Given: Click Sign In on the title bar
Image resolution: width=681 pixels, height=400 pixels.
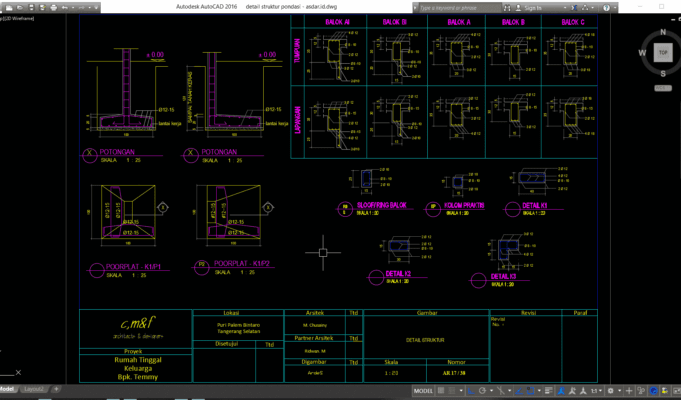Looking at the screenshot, I should pyautogui.click(x=532, y=6).
